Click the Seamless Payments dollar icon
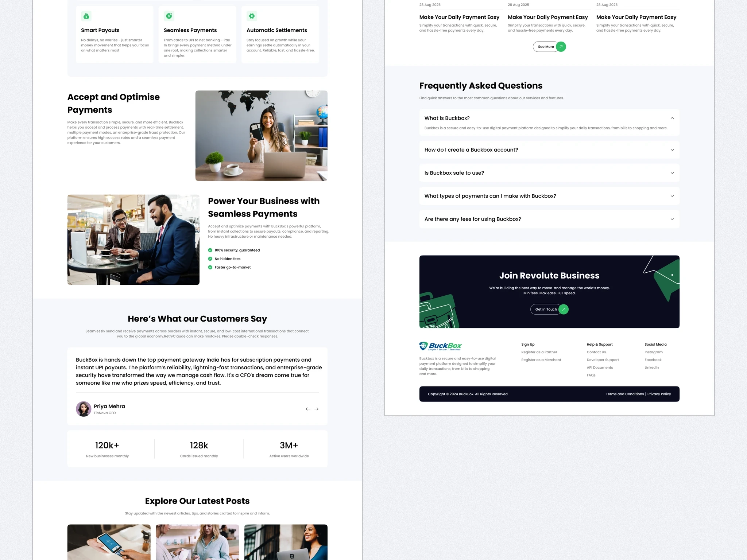 click(x=169, y=16)
